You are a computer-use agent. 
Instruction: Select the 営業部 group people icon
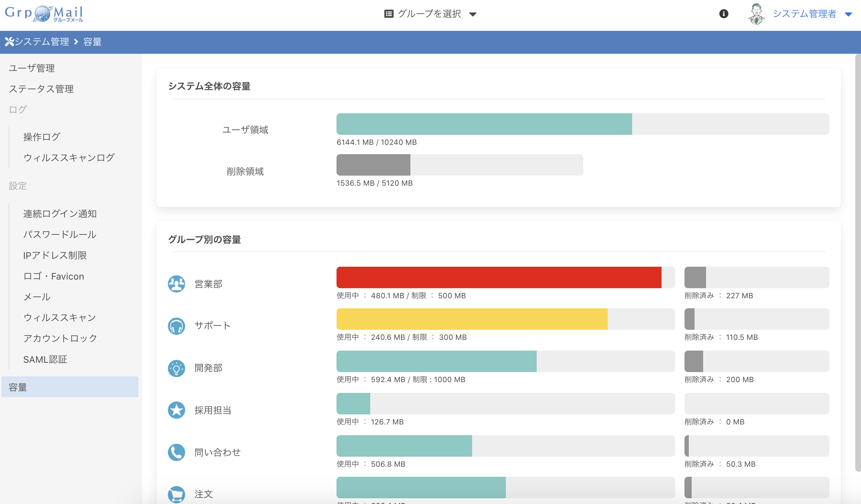(176, 283)
